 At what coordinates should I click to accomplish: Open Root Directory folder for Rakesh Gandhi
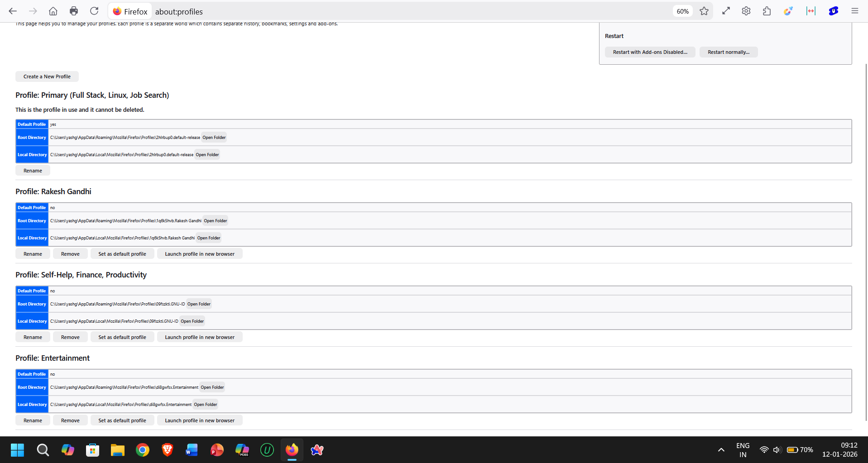pyautogui.click(x=216, y=221)
